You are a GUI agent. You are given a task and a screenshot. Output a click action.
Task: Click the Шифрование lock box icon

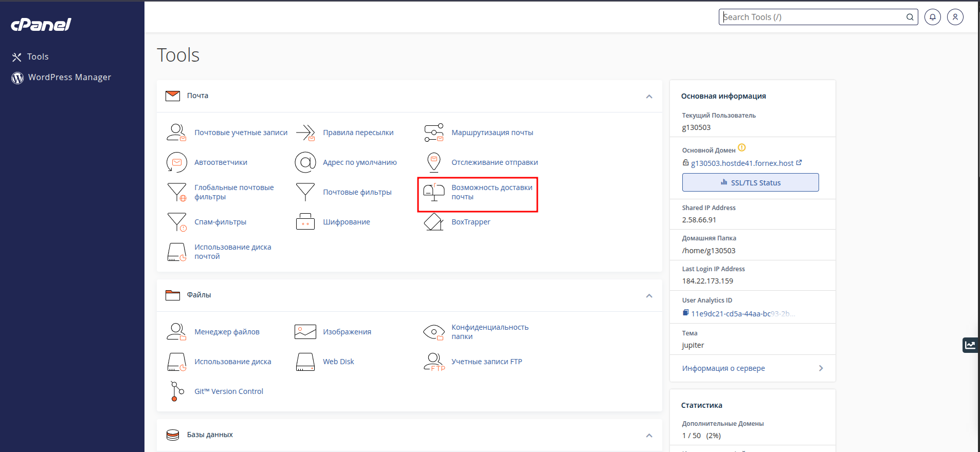(305, 222)
